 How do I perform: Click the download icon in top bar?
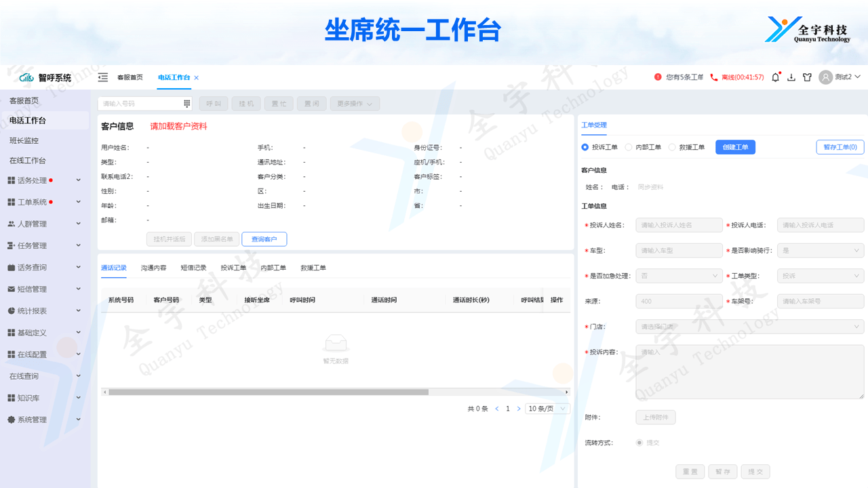tap(791, 77)
